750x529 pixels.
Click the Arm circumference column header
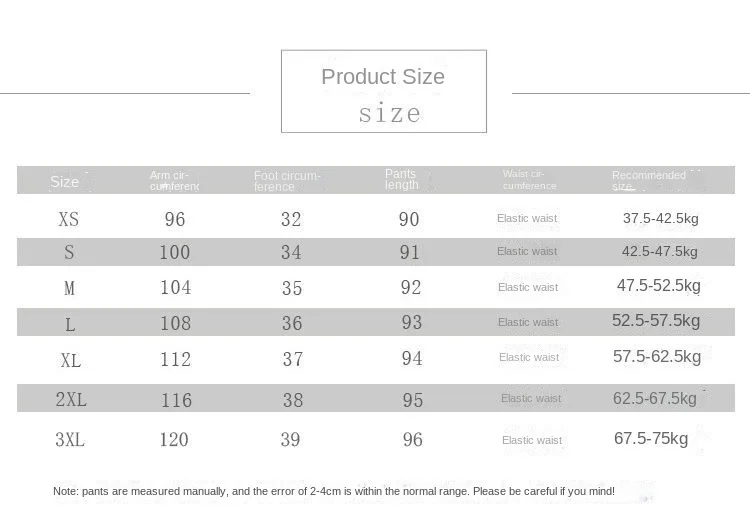click(174, 181)
